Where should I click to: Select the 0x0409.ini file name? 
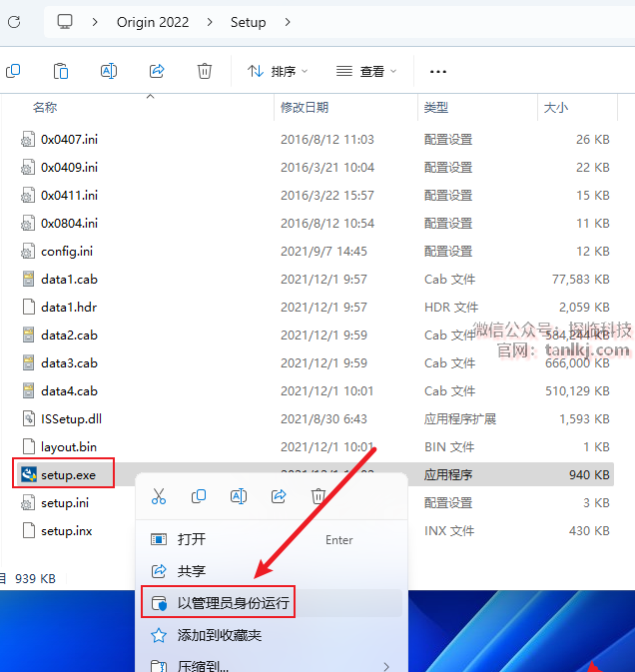70,167
